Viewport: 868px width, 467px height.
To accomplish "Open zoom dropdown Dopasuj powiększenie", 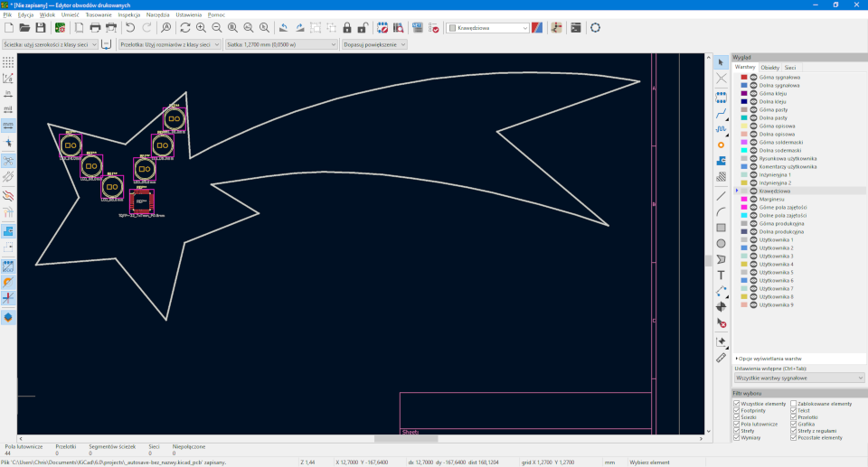I will [x=374, y=44].
